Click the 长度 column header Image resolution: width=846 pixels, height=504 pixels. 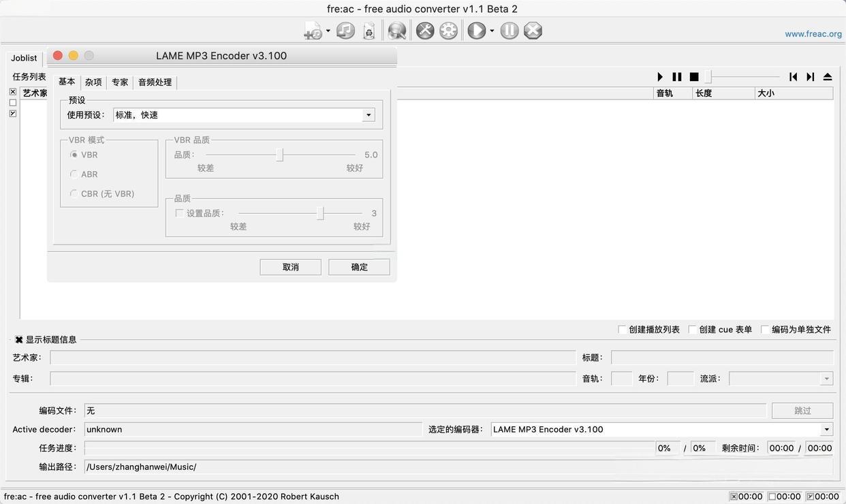coord(723,93)
